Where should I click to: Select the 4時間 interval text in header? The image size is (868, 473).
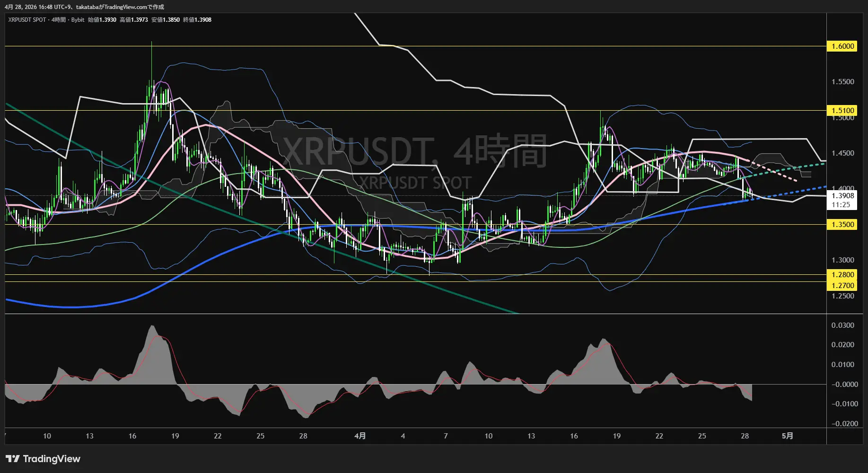[x=59, y=20]
